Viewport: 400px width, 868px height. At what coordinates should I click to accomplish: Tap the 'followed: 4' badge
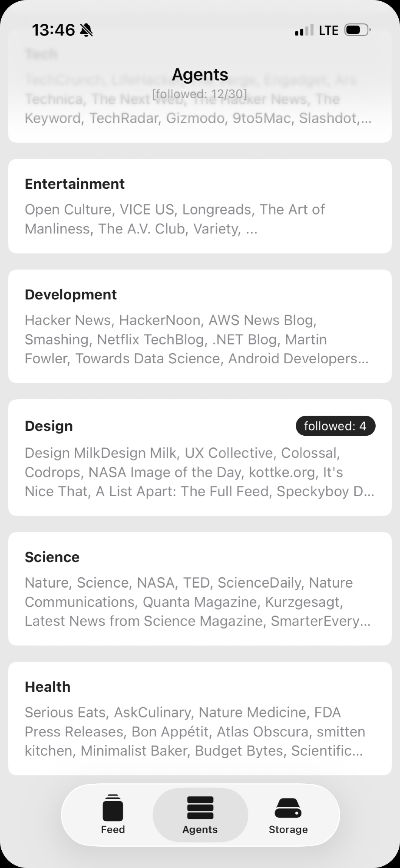tap(335, 426)
